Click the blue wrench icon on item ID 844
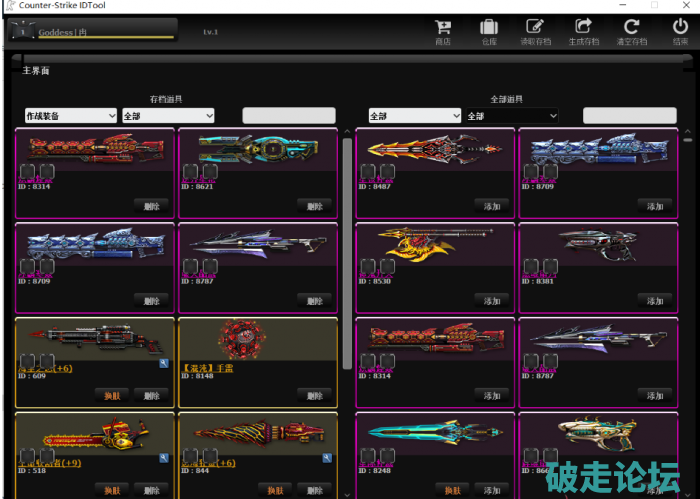The image size is (700, 499). pyautogui.click(x=326, y=458)
